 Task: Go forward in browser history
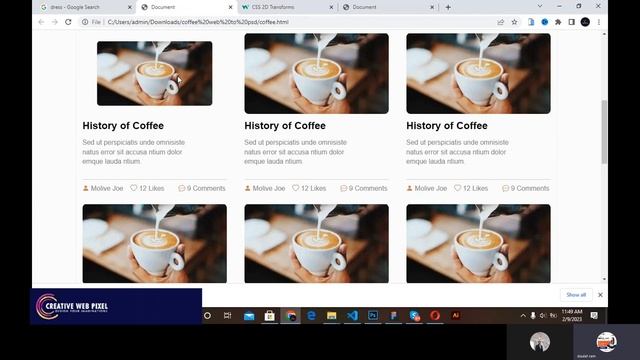(x=55, y=22)
